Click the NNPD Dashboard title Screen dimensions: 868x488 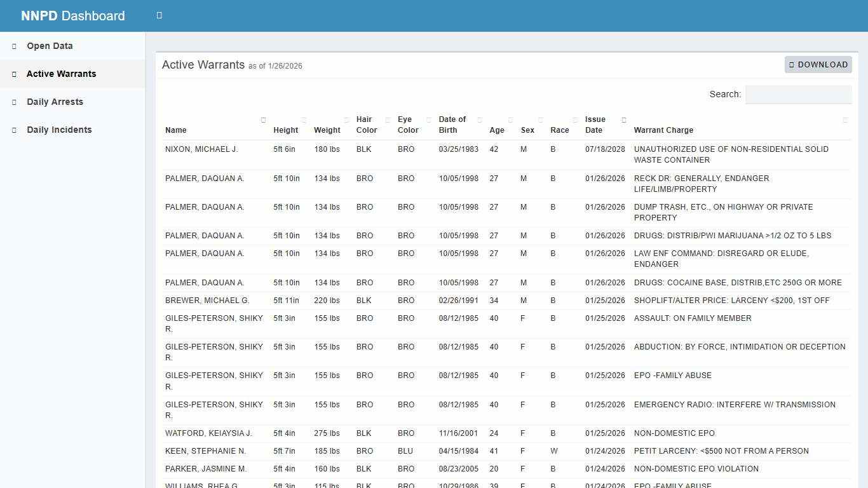point(72,15)
